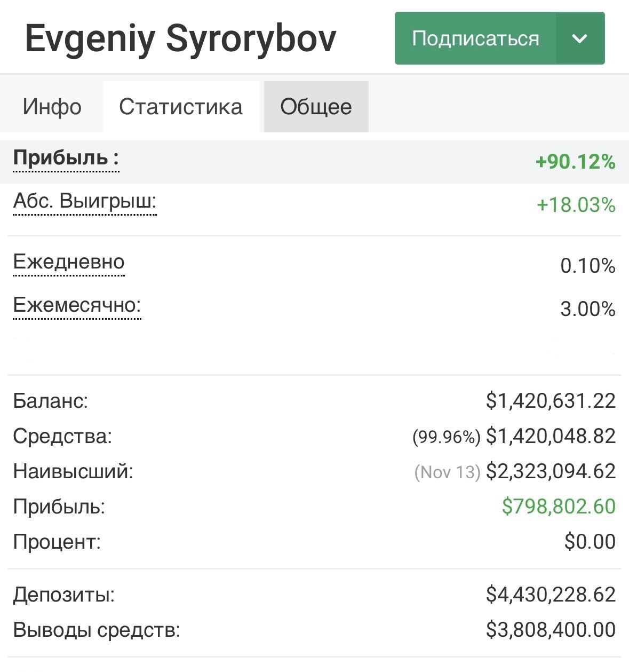Click the +18.03% absolute gain value

point(576,204)
